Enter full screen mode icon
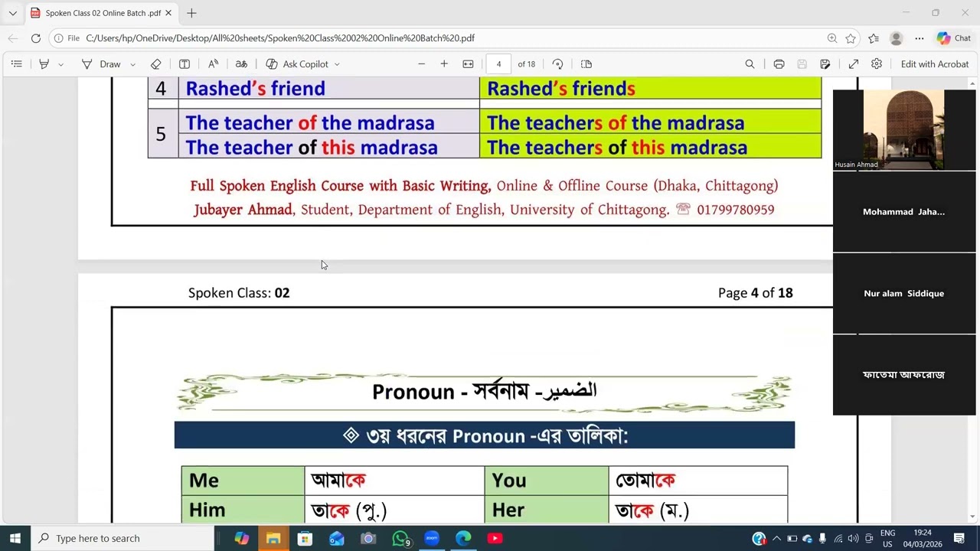980x551 pixels. [x=854, y=64]
